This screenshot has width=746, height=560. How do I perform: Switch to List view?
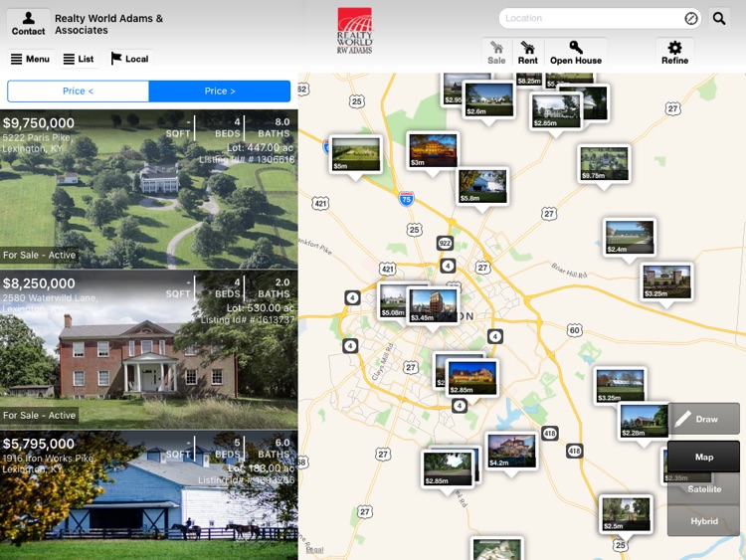point(79,59)
